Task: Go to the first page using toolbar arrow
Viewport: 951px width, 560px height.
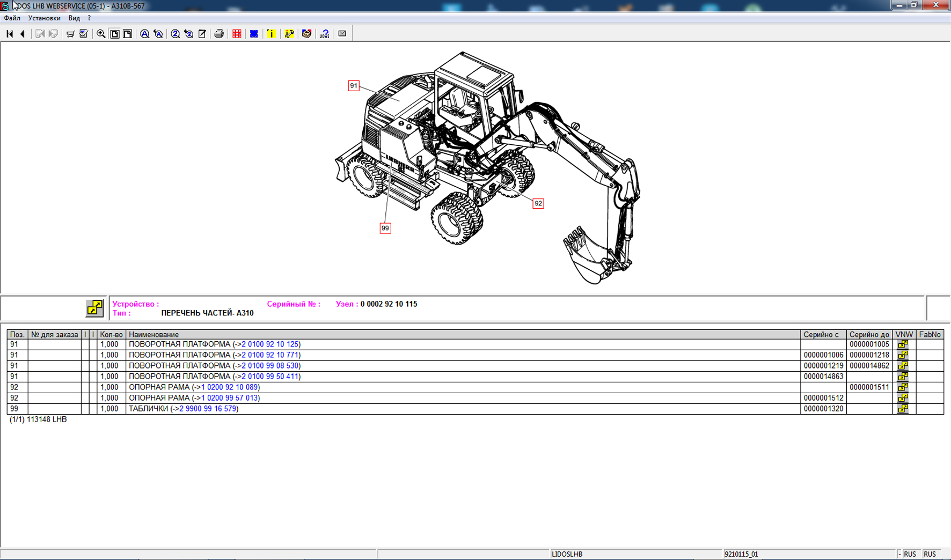Action: coord(10,34)
